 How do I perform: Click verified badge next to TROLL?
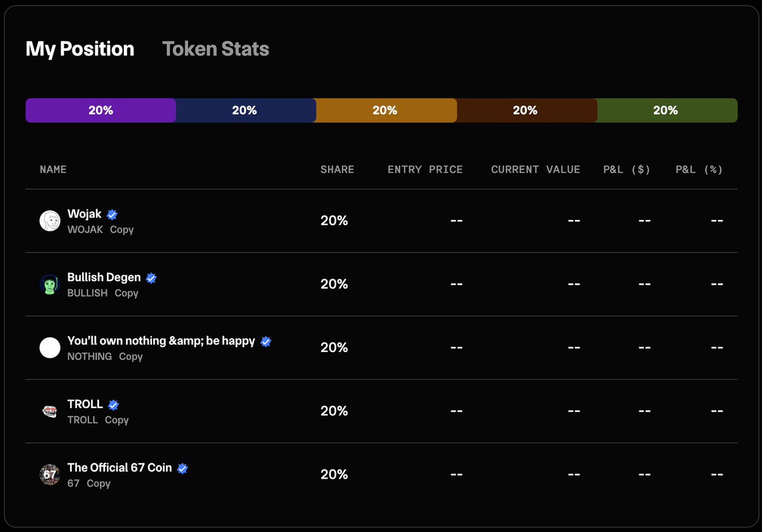tap(114, 405)
